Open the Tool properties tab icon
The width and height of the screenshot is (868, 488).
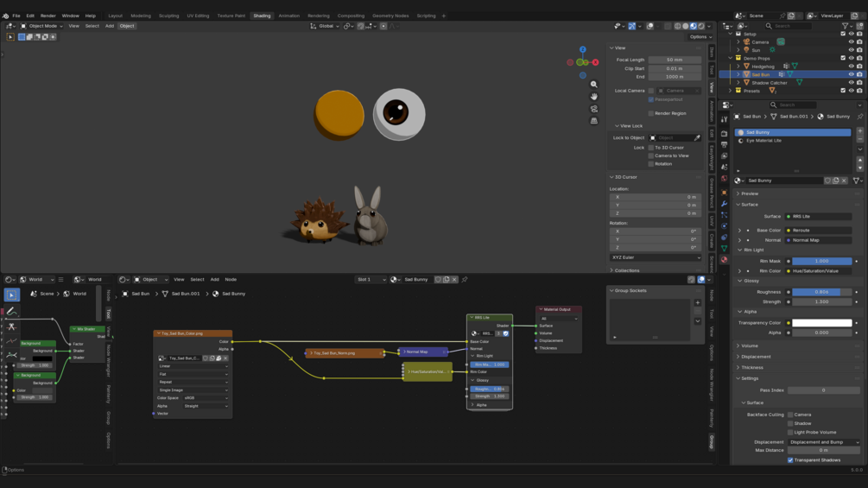(724, 119)
